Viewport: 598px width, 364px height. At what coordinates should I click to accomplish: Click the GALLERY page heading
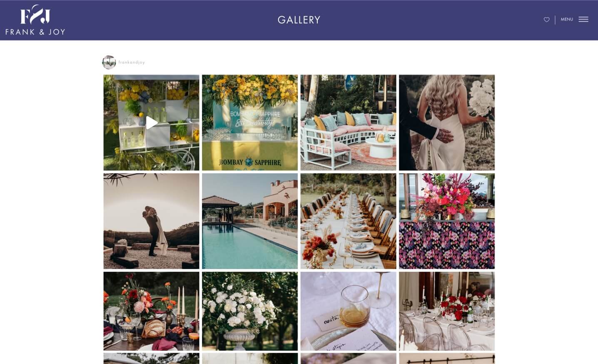tap(299, 20)
